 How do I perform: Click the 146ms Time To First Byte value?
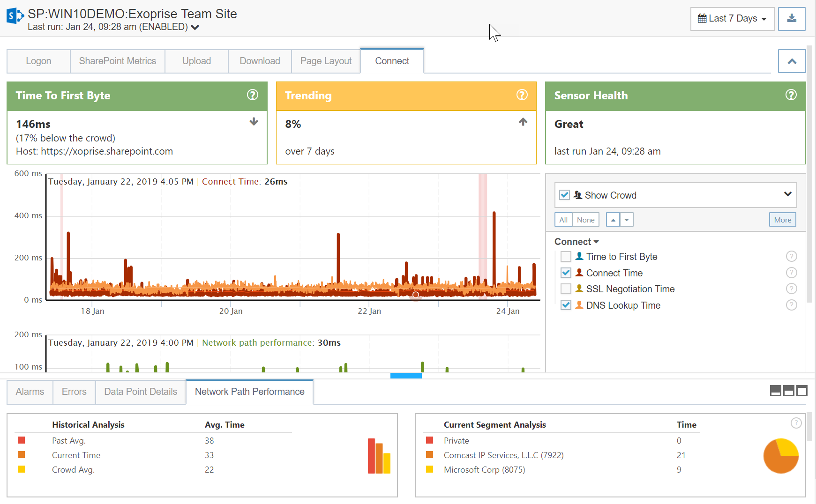33,124
